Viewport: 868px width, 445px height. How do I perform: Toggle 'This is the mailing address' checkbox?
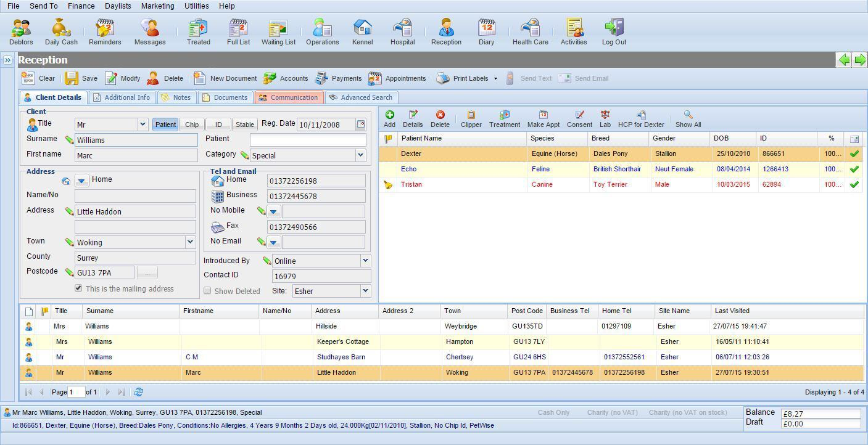coord(78,288)
